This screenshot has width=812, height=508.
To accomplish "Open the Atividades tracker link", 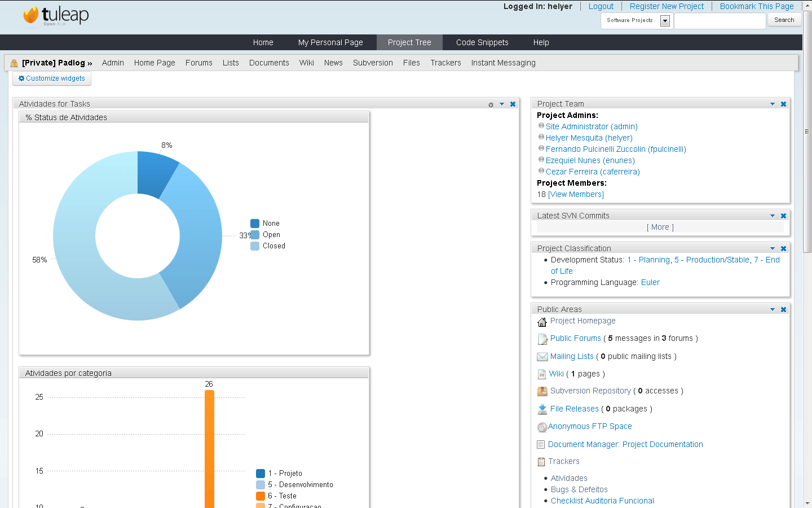I will tap(569, 478).
